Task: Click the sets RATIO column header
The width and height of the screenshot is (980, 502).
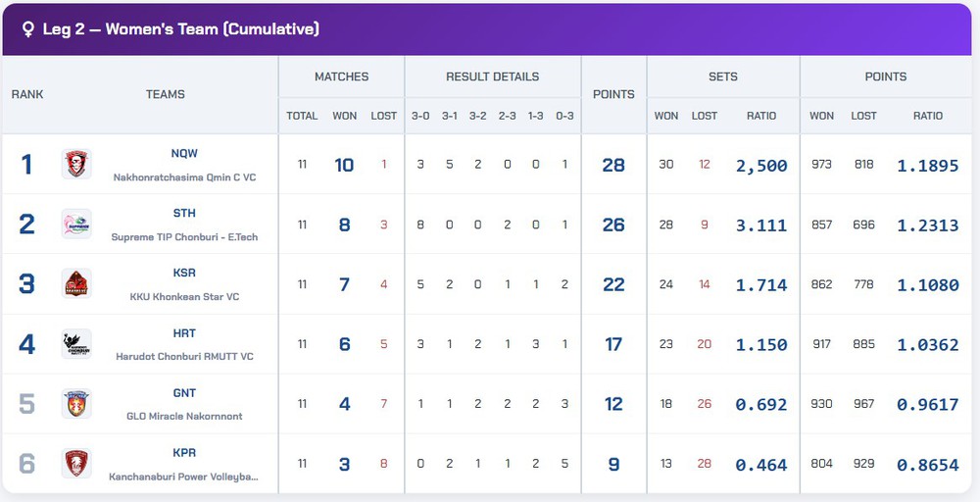Action: (761, 116)
